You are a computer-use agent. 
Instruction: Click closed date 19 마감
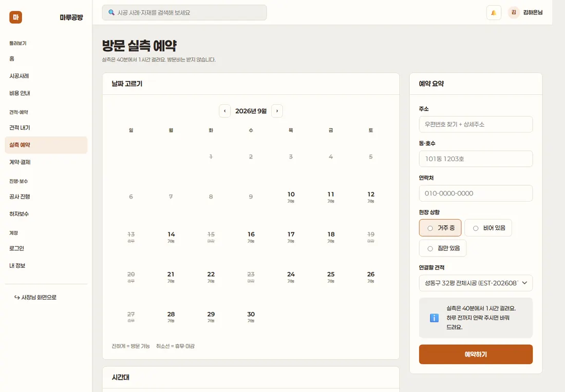point(371,237)
